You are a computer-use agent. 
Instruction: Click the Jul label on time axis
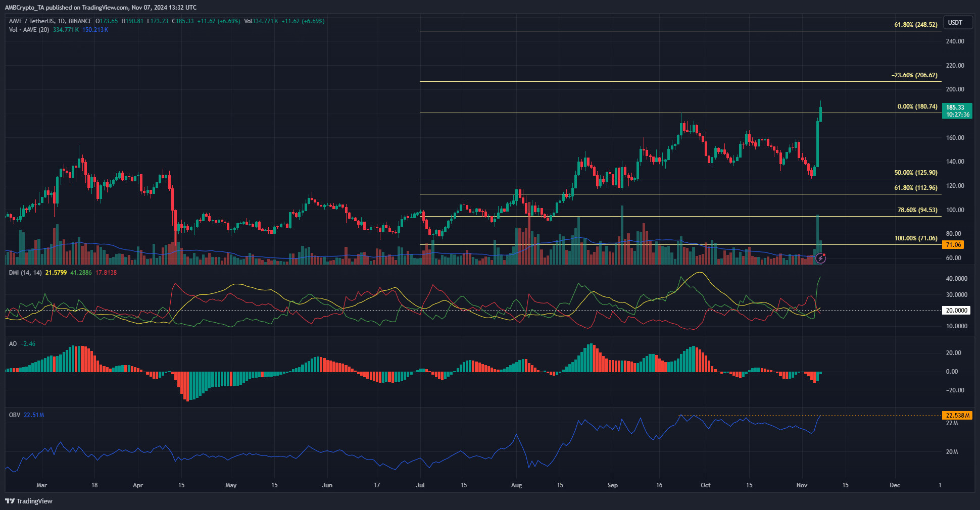tap(420, 485)
